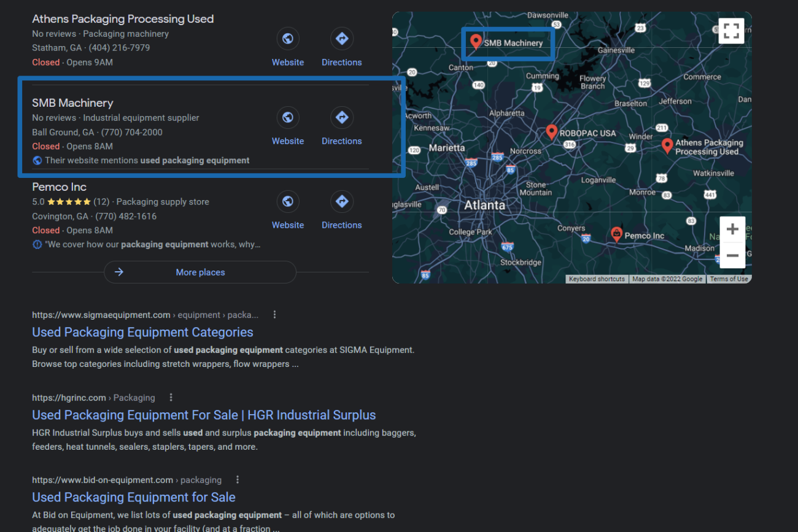Click the SMB Machinery map pin
The width and height of the screenshot is (798, 532).
click(x=476, y=41)
